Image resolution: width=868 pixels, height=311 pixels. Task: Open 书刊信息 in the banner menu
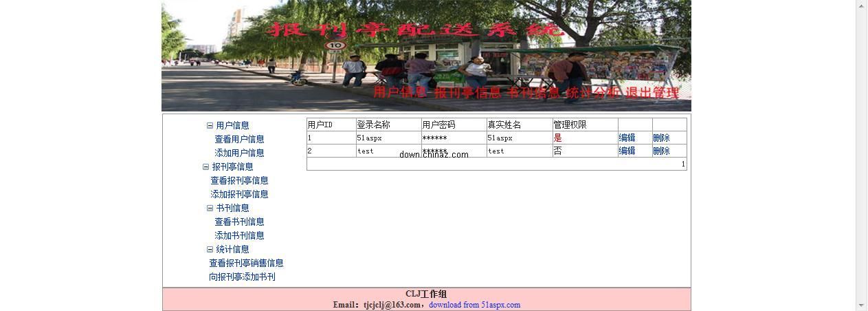click(x=533, y=92)
